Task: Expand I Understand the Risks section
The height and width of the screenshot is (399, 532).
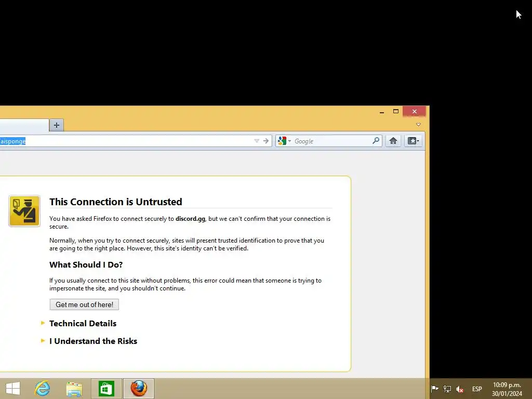Action: (93, 341)
